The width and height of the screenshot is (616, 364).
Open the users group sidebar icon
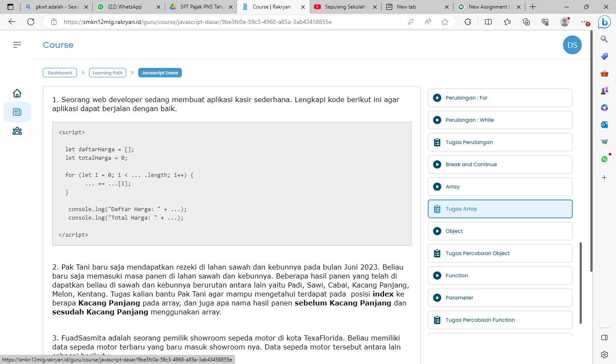(x=17, y=131)
